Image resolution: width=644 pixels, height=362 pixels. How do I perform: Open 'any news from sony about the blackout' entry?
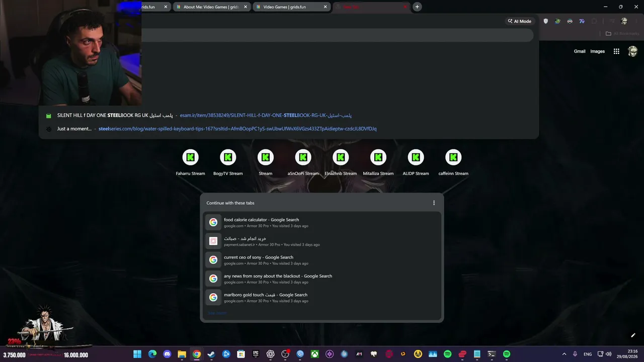click(322, 279)
